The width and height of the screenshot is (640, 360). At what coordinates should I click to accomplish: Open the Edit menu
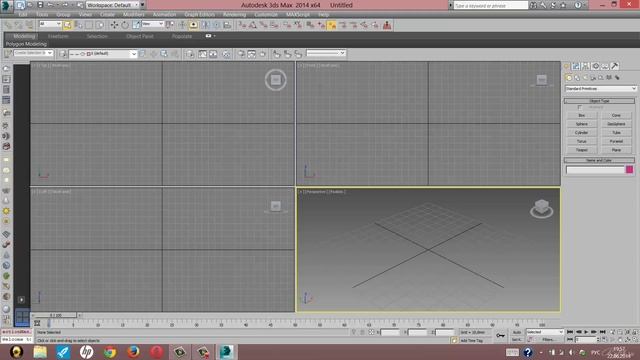click(x=23, y=15)
